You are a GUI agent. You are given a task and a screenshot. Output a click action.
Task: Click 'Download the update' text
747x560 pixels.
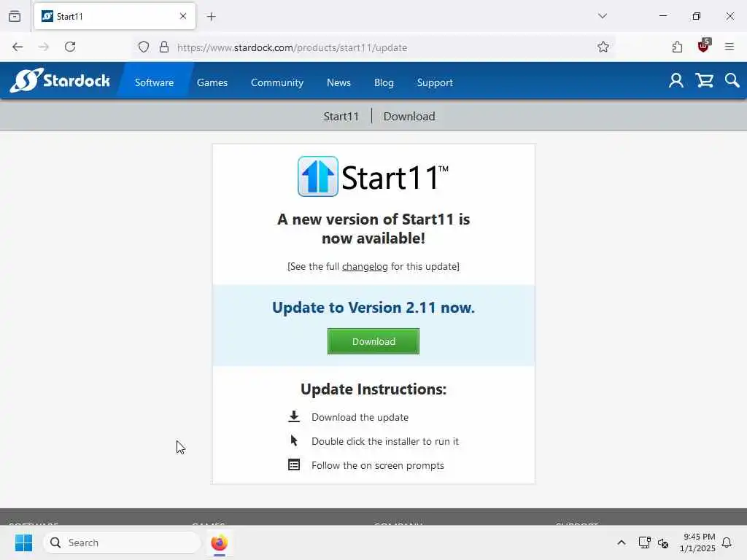click(x=360, y=417)
